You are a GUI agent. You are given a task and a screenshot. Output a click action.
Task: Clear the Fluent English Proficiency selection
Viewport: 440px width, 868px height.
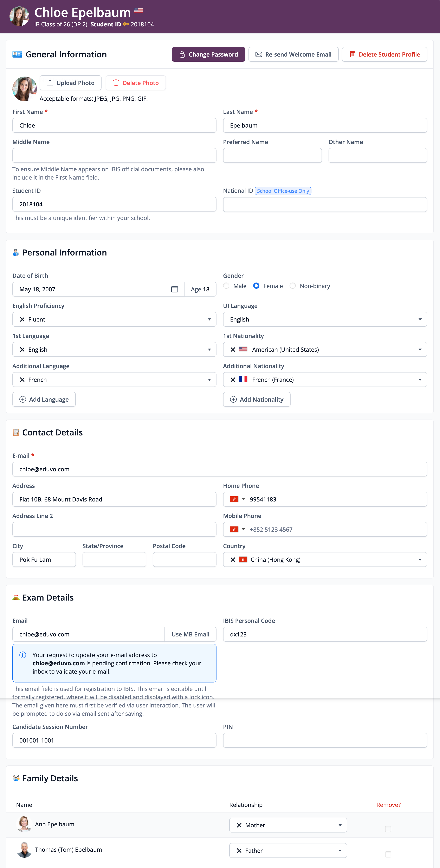pyautogui.click(x=22, y=319)
